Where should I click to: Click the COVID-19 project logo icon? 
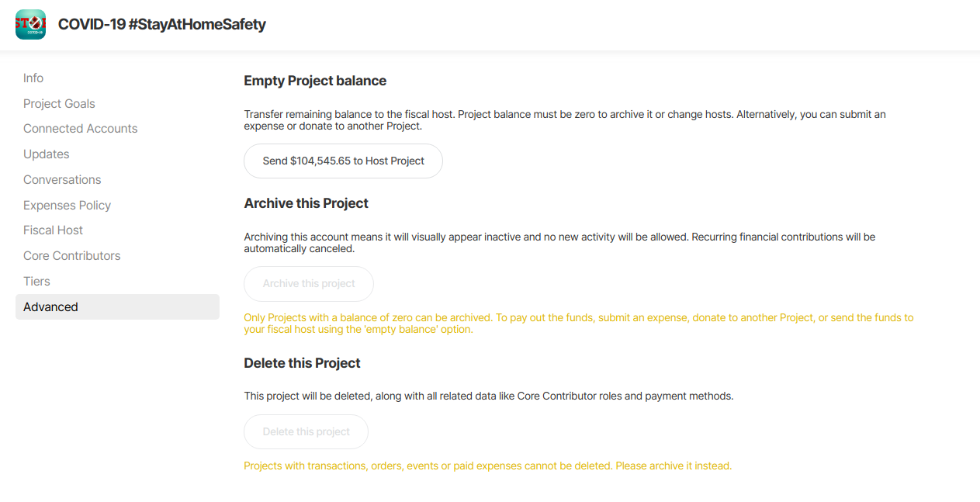[x=30, y=25]
